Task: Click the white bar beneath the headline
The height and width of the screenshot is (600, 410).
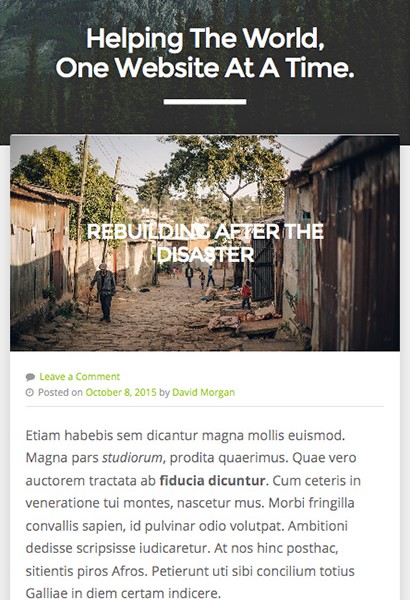Action: tap(205, 101)
